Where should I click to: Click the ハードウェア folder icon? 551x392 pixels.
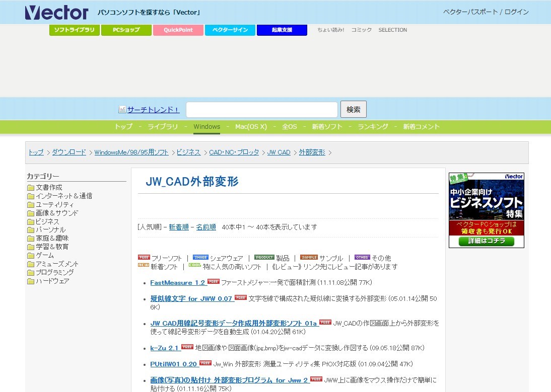coord(31,281)
